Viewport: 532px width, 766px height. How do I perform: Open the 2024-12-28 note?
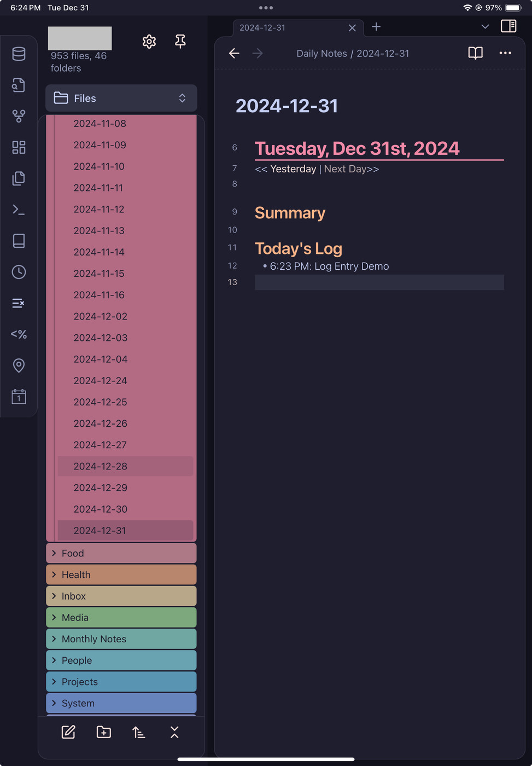click(101, 466)
